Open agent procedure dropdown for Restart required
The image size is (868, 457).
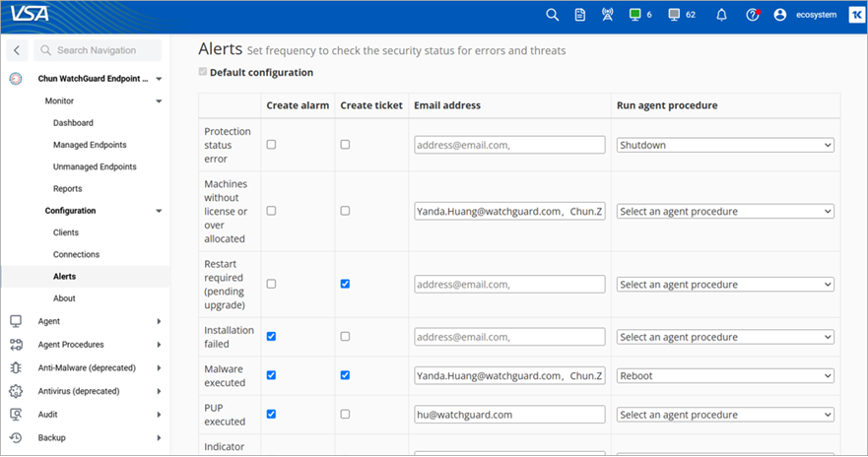click(x=725, y=285)
